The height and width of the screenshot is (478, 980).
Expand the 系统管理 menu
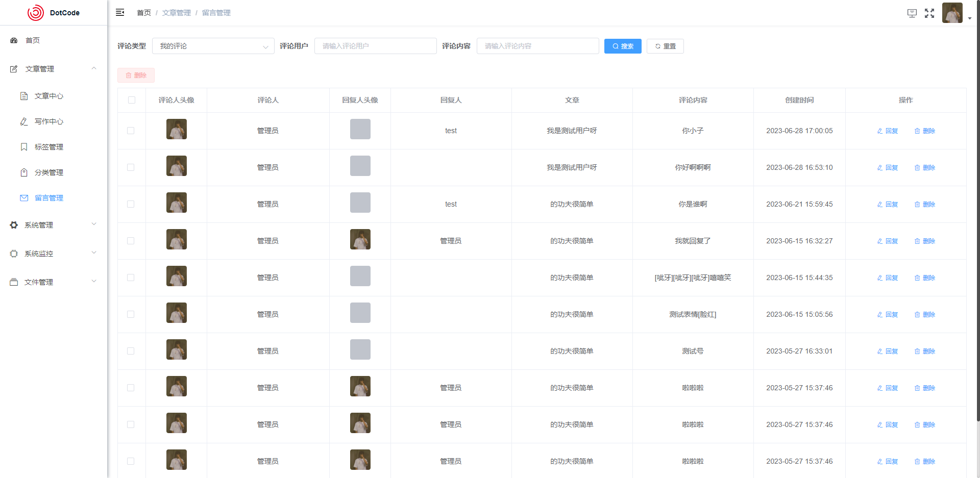tap(53, 225)
